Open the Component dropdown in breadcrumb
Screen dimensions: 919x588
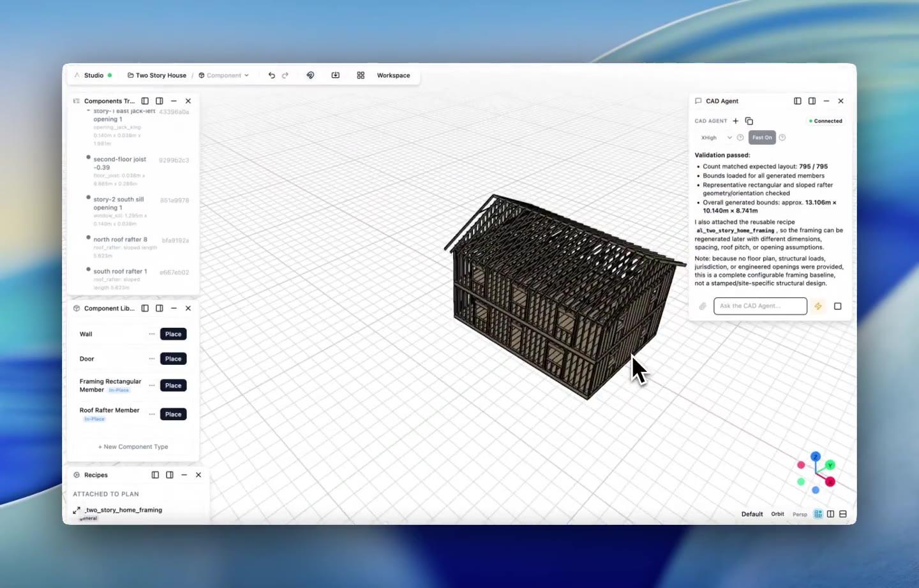[224, 75]
